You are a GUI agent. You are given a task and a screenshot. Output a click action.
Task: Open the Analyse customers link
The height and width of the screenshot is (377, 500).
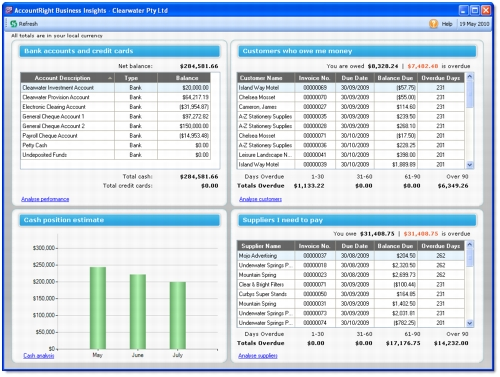[260, 199]
